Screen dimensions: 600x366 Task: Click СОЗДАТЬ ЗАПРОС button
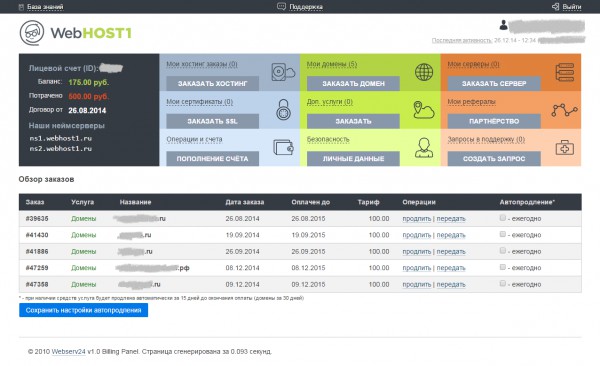click(x=494, y=159)
